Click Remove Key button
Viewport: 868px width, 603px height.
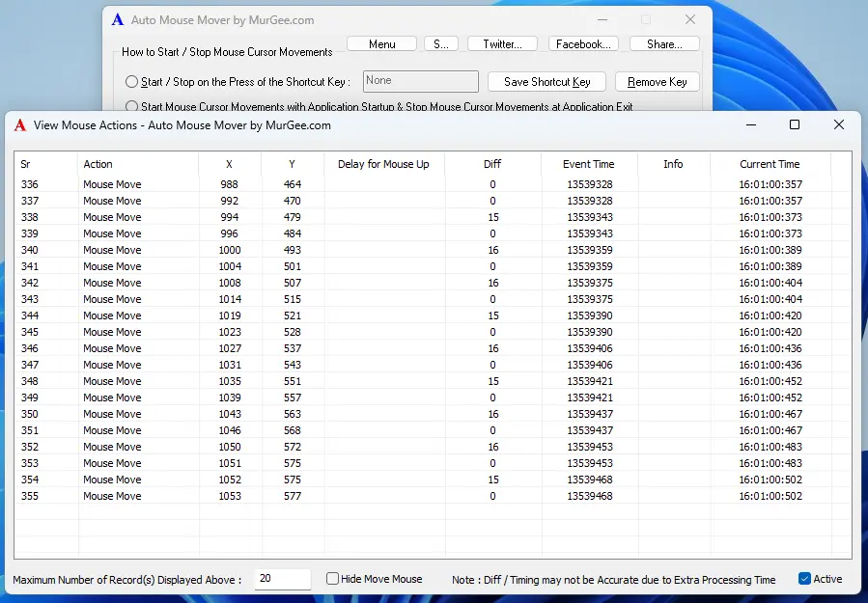coord(658,82)
